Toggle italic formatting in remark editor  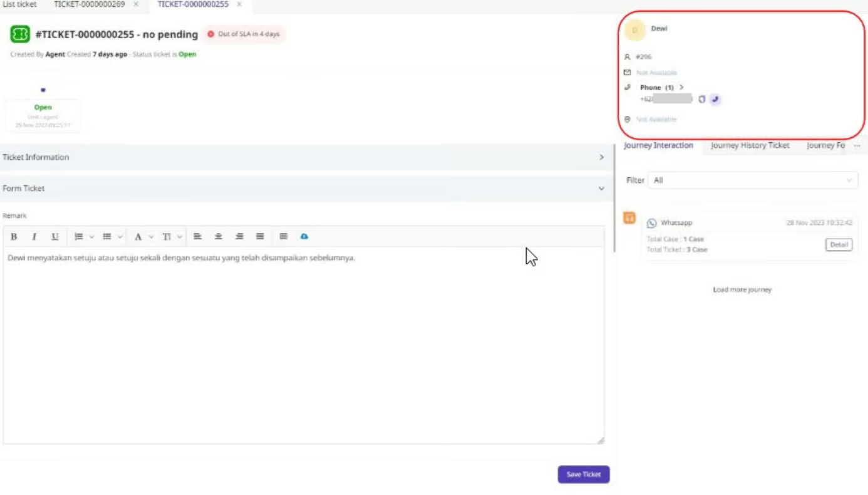(x=34, y=237)
